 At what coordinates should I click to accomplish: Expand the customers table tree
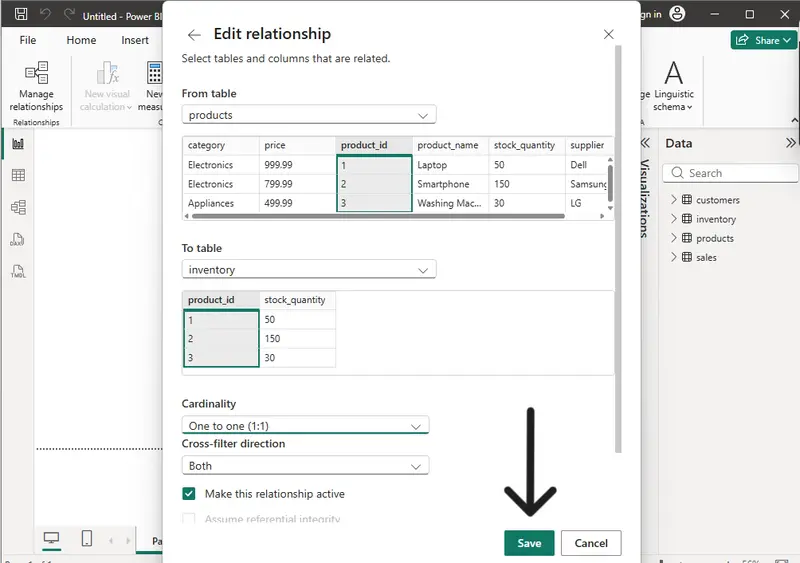[673, 200]
